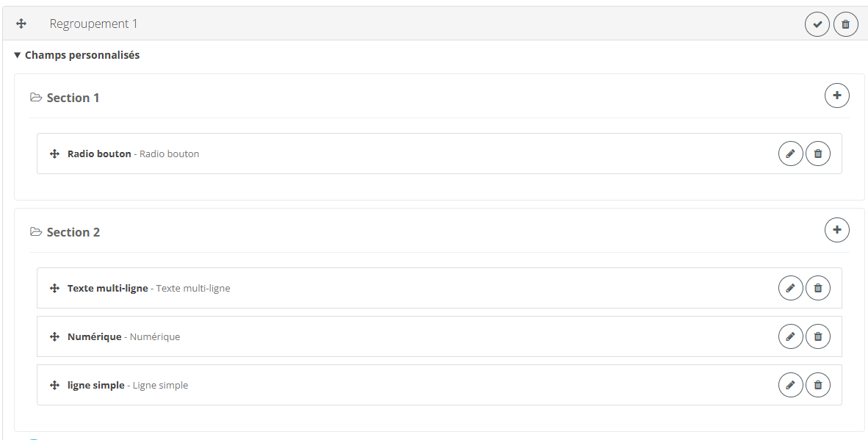Add a field to Section 2
868x440 pixels.
pyautogui.click(x=837, y=230)
